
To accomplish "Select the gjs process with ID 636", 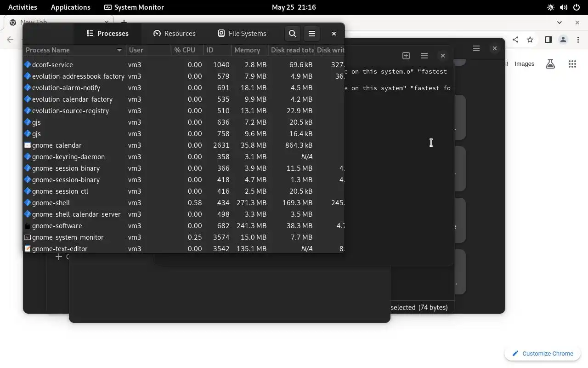I will click(184, 122).
